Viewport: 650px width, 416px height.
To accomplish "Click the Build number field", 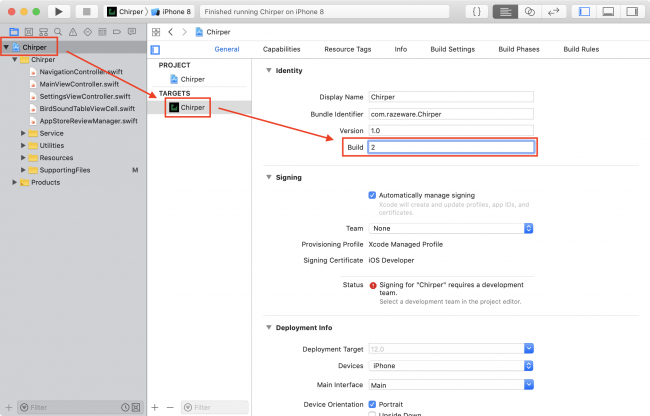I will 451,147.
